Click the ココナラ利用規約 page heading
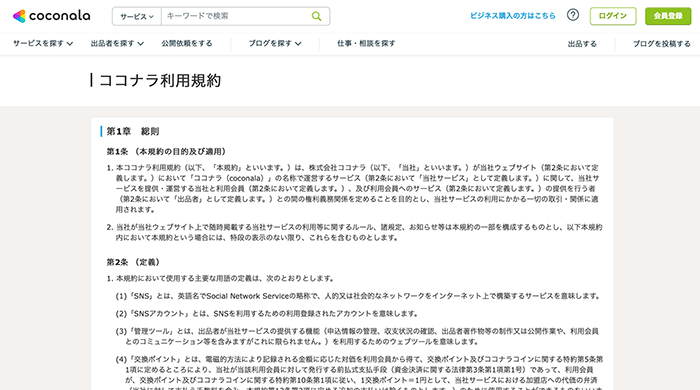 coord(160,80)
